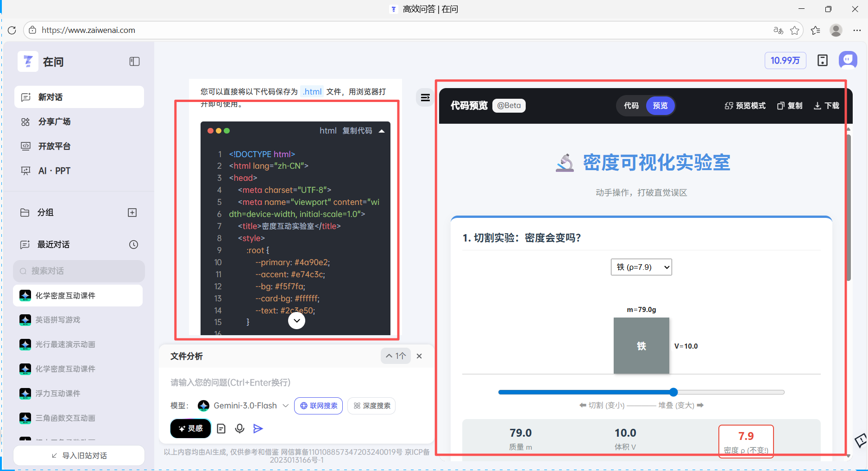Open the 铁 (ρ=7.9) material dropdown
868x471 pixels.
tap(641, 267)
